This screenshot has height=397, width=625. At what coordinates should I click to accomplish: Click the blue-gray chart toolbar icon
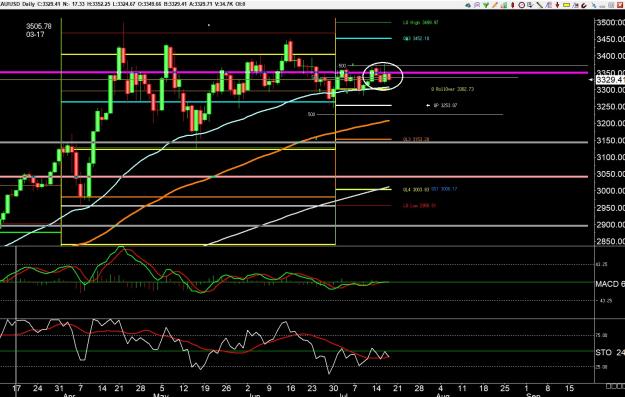(548, 5)
